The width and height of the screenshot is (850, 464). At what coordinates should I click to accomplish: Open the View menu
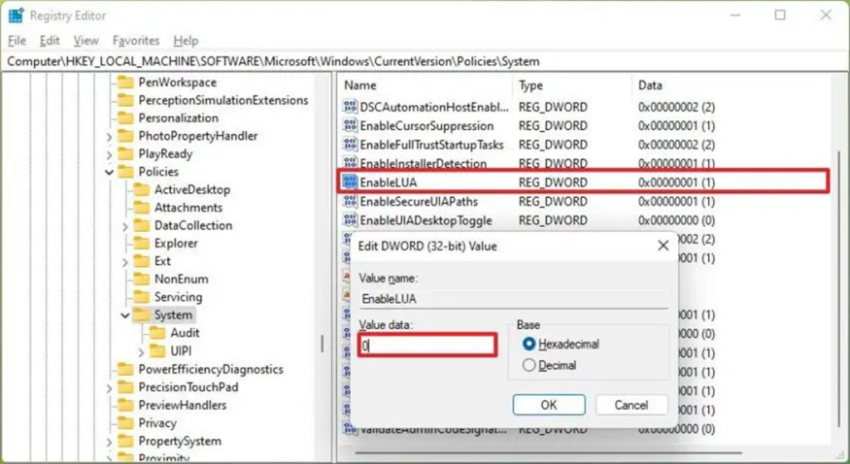click(x=86, y=41)
